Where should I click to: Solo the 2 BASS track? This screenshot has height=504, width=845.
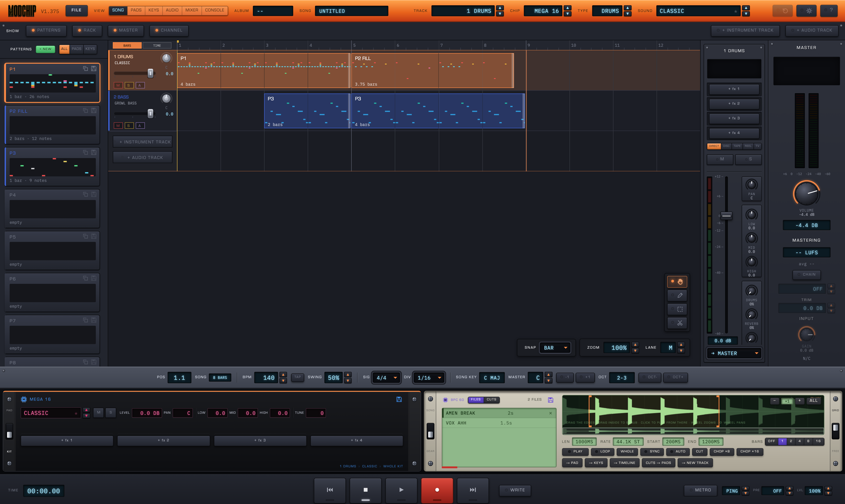(129, 126)
